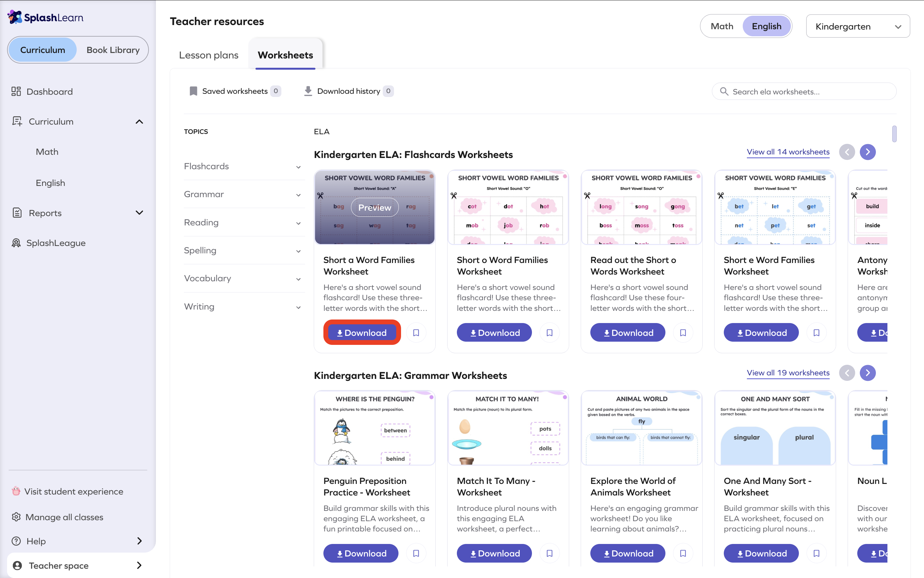This screenshot has width=924, height=578.
Task: Switch subject toggle to English
Action: pos(766,26)
